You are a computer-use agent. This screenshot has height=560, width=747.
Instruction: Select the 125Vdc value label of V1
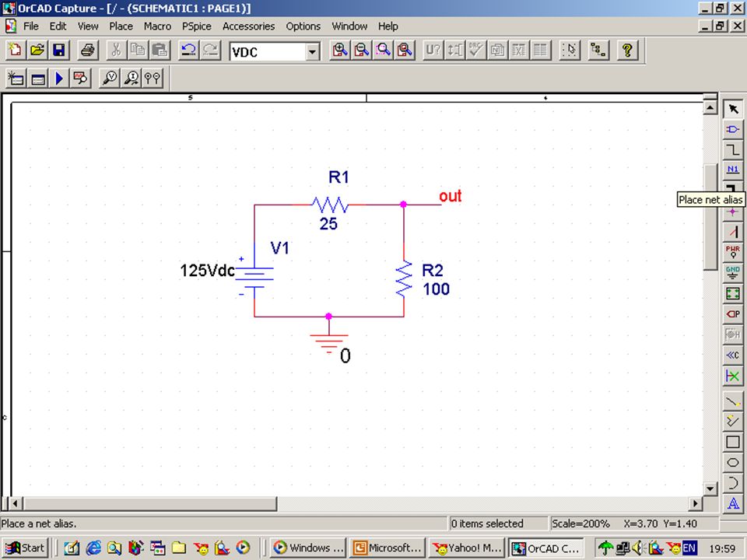(x=207, y=271)
